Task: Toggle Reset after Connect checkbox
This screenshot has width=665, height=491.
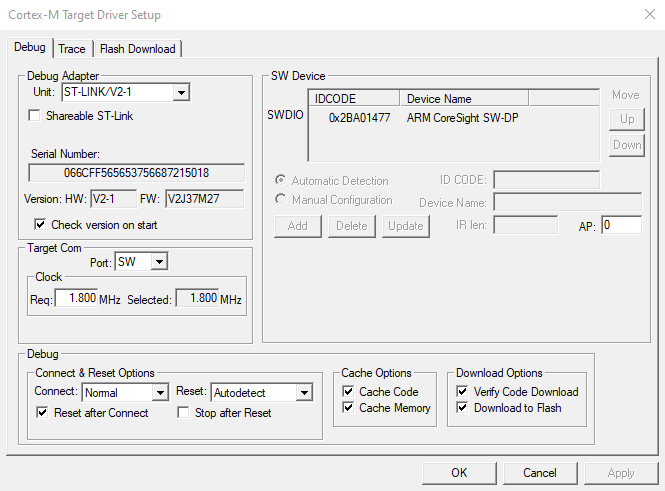Action: (x=42, y=413)
